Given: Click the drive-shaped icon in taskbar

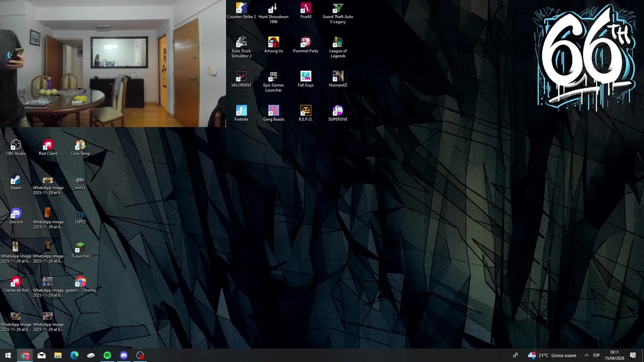Looking at the screenshot, I should tap(91, 355).
